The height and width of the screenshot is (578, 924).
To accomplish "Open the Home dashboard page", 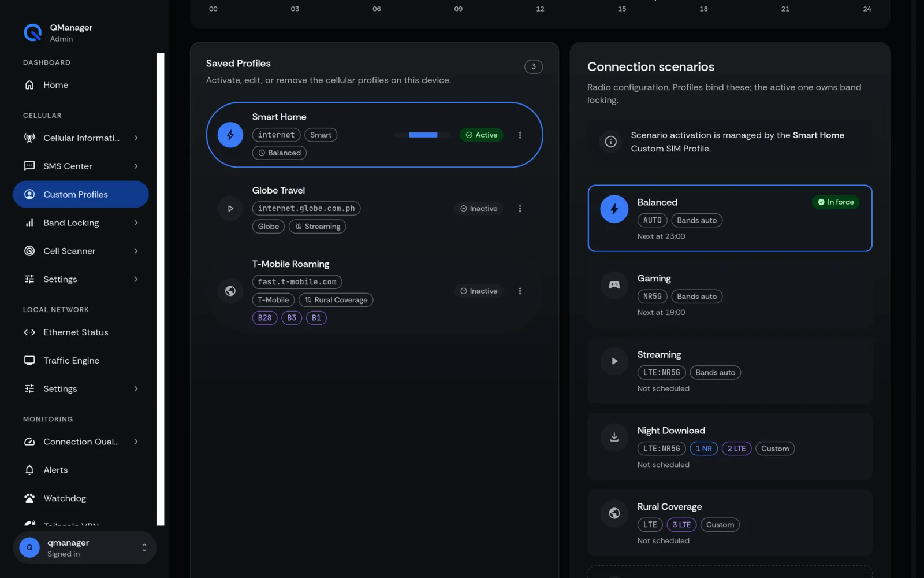I will coord(81,85).
